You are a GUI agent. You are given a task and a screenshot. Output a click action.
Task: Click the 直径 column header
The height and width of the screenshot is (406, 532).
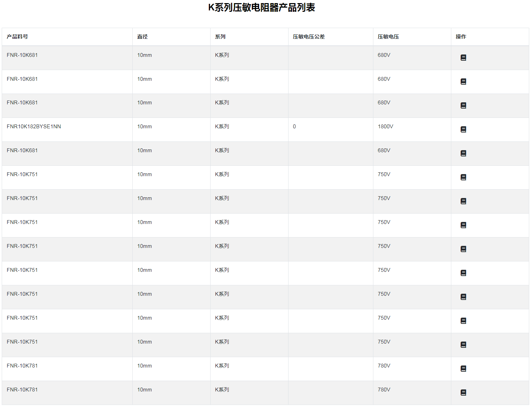click(142, 37)
